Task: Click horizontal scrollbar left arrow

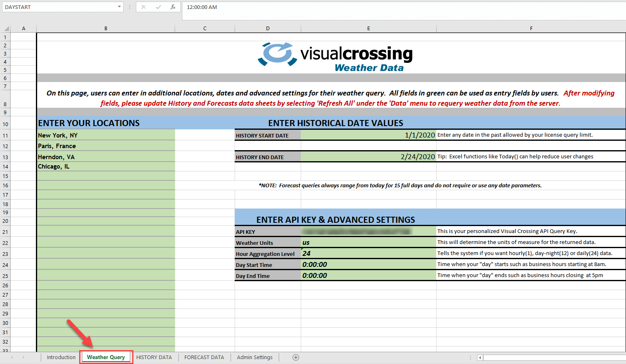Action: pos(480,357)
